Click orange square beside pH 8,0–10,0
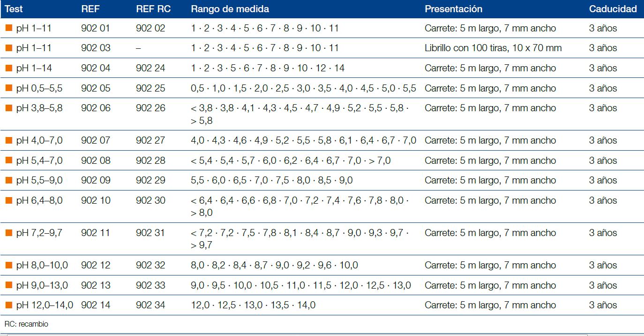 point(8,265)
